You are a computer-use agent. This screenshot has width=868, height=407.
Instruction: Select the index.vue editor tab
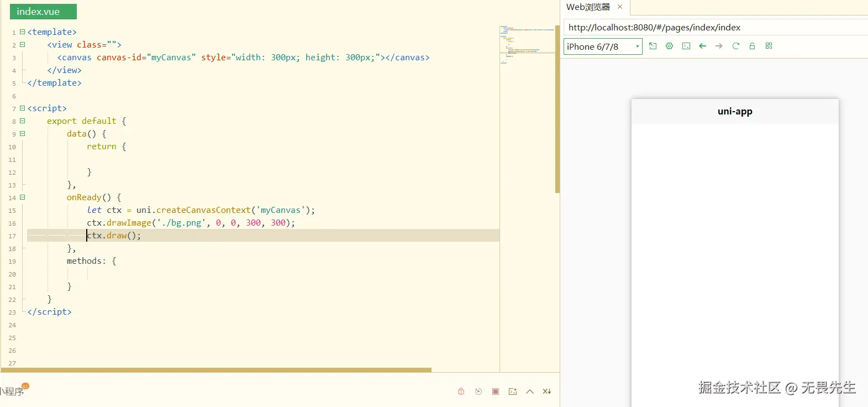(43, 12)
